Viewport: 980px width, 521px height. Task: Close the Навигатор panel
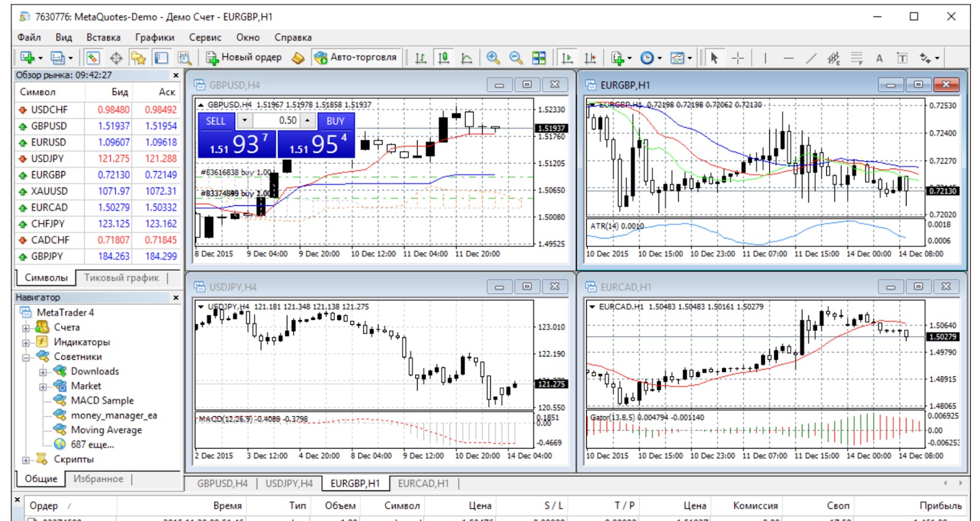pos(176,297)
